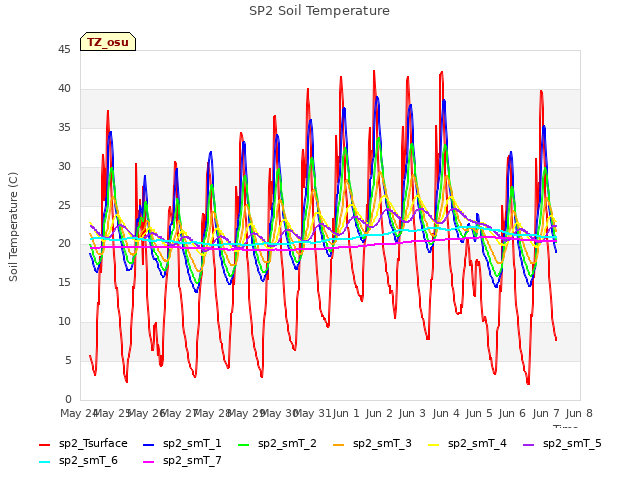Toggle the sp2_smT_1 legend label

192,444
